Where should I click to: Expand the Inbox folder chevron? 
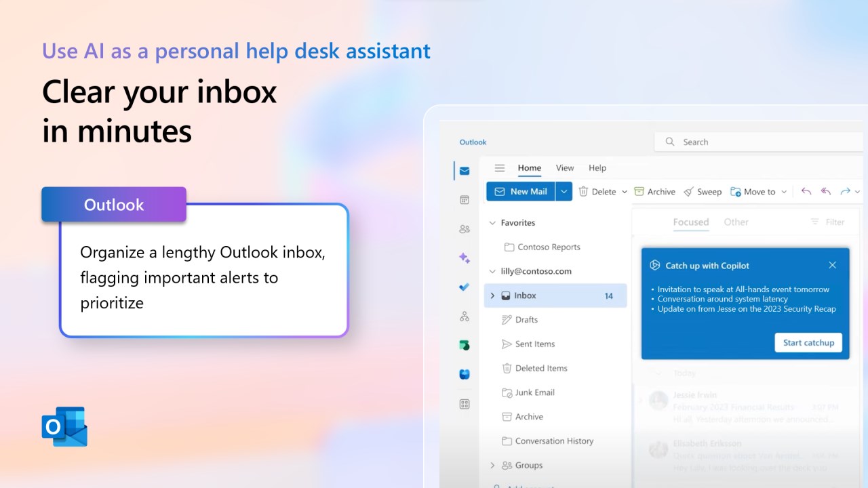pyautogui.click(x=493, y=296)
